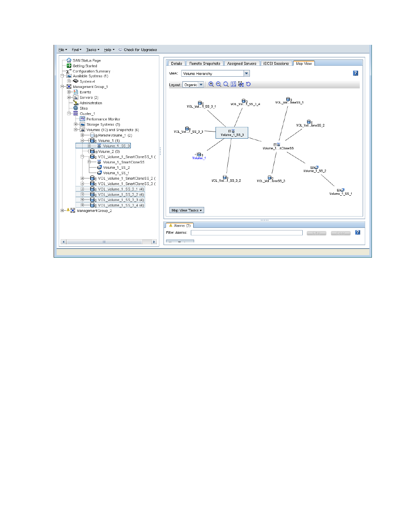
Task: Click Cluster_1 stacked disks icon
Action: point(76,114)
